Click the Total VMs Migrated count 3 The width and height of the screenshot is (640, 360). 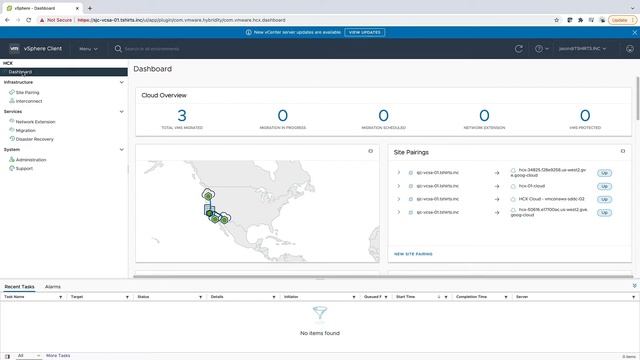[182, 116]
